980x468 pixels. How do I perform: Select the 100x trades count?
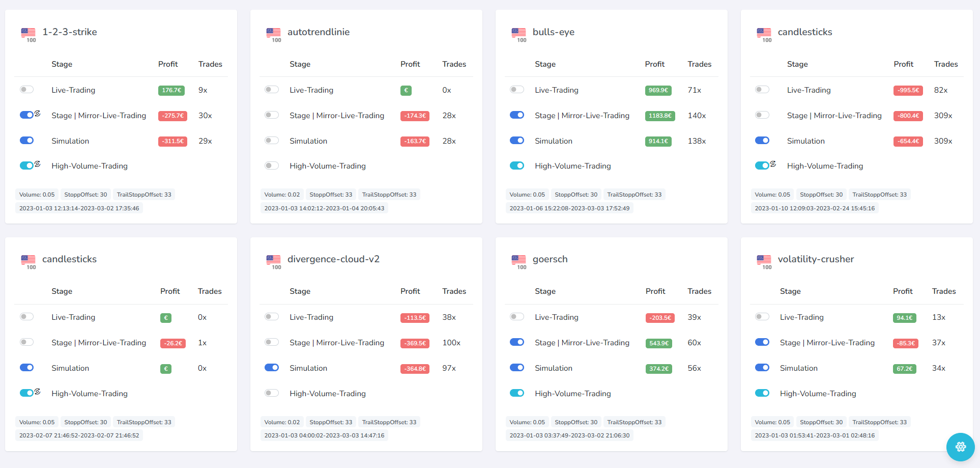[451, 343]
